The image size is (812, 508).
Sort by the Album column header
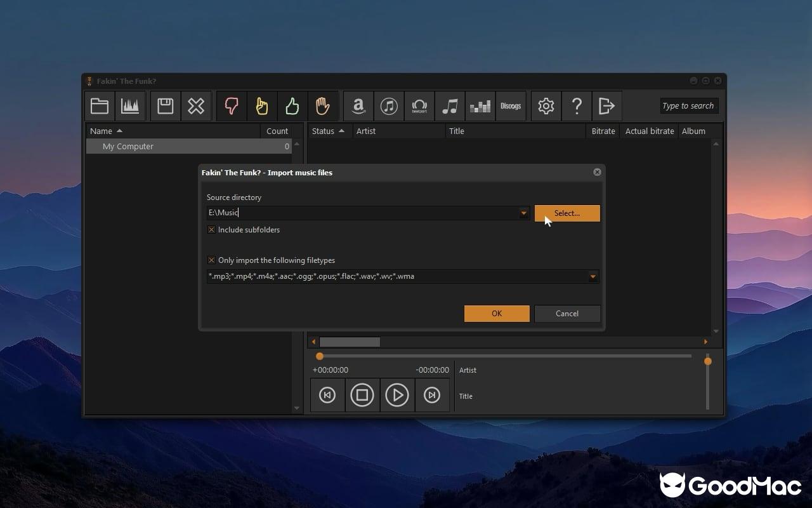[x=693, y=131]
